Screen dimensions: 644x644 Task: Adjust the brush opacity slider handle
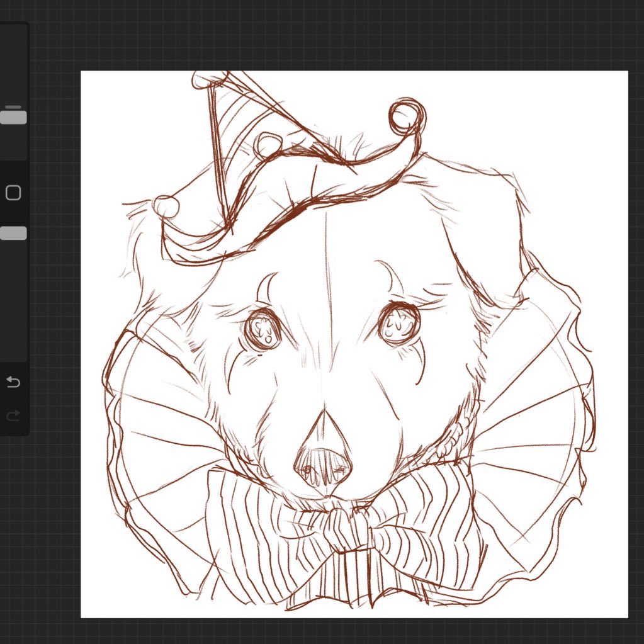13,233
